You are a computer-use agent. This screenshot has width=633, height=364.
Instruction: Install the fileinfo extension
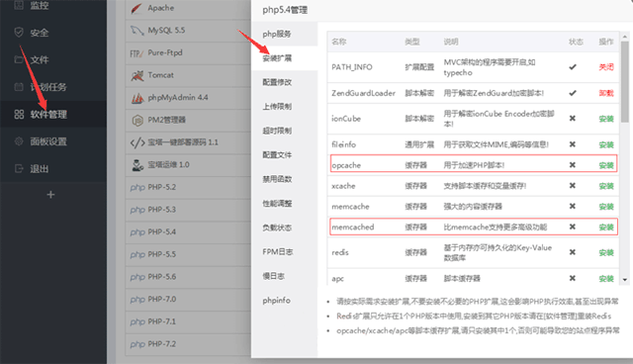(606, 144)
